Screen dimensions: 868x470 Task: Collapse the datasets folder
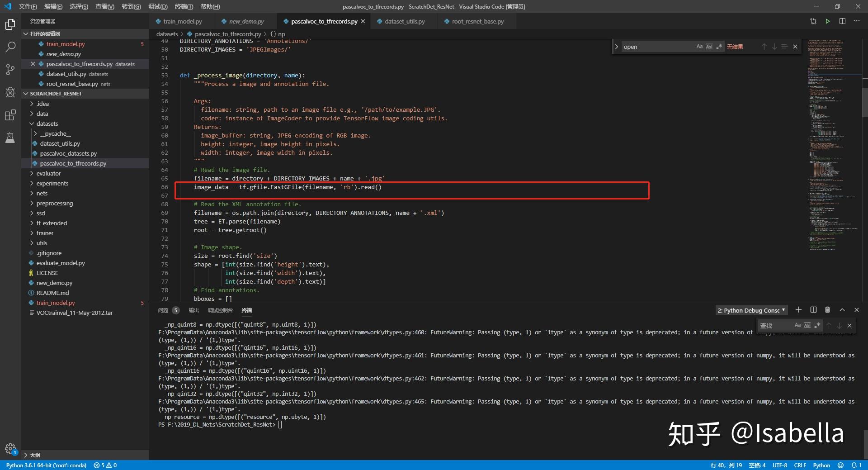click(47, 123)
